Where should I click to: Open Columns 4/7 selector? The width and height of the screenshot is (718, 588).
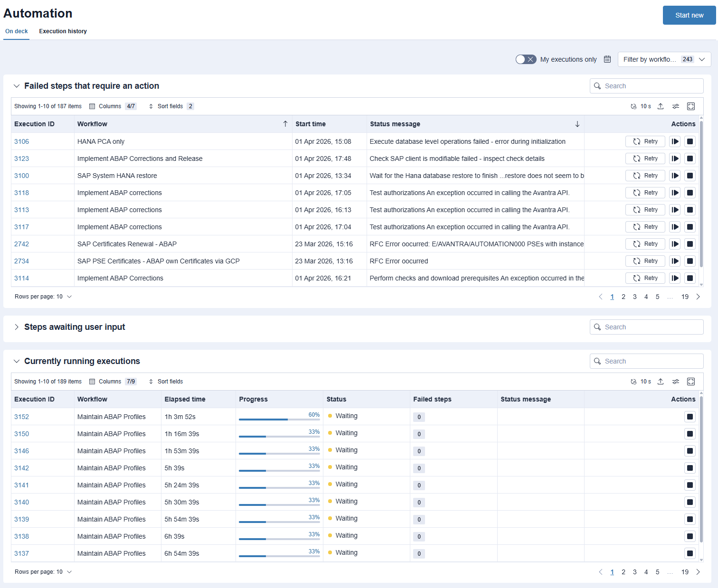pos(113,106)
